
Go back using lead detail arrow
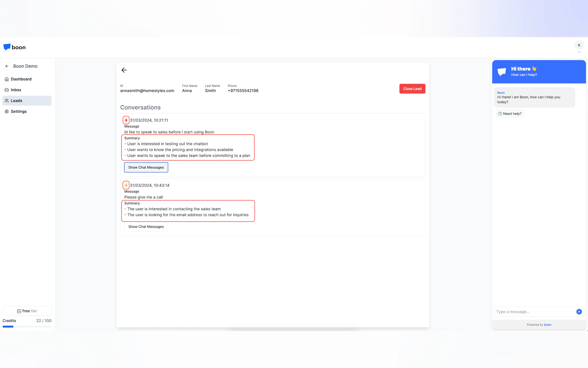click(x=124, y=70)
